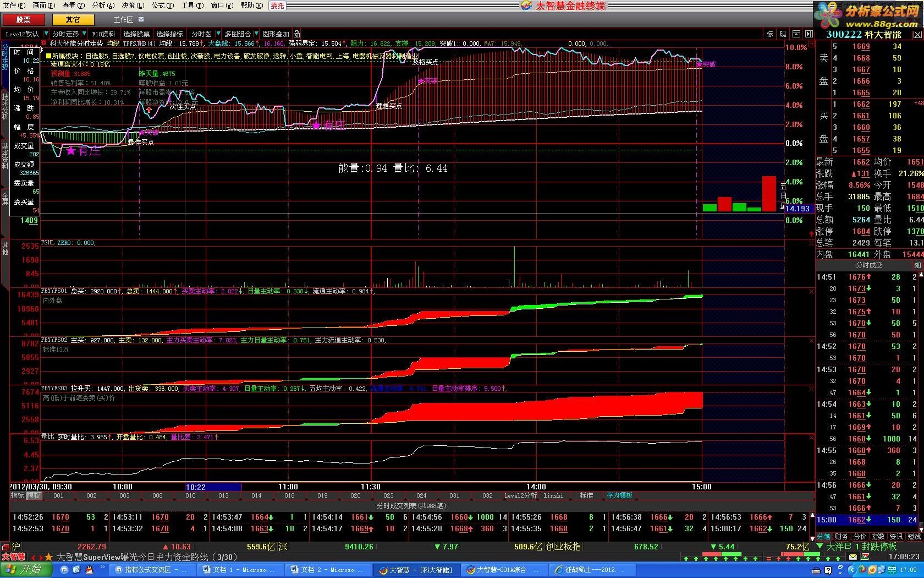Select template tab 001
Screen dimensions: 924x578
click(58, 495)
